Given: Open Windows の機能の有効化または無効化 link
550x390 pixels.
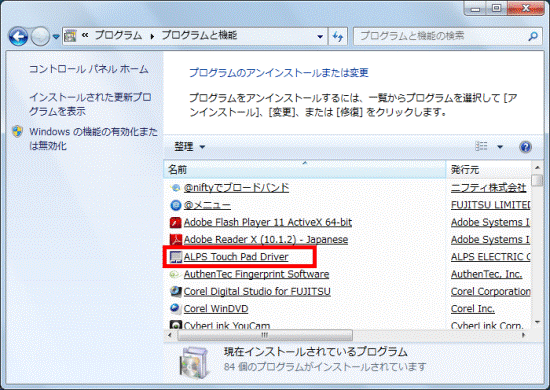Looking at the screenshot, I should (93, 139).
